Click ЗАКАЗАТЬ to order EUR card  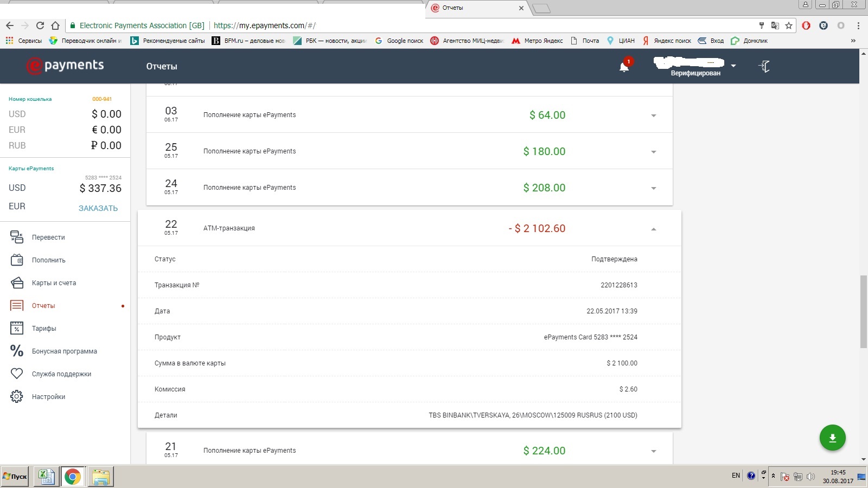tap(98, 208)
